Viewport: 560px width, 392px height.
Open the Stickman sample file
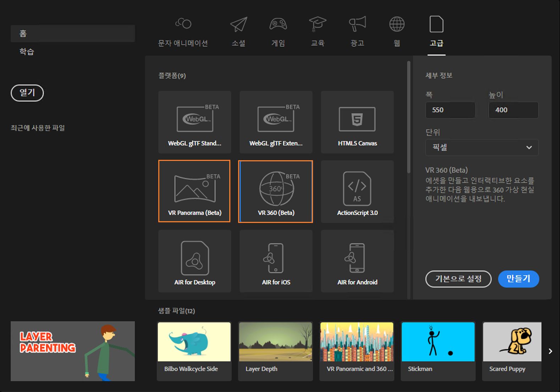click(438, 351)
